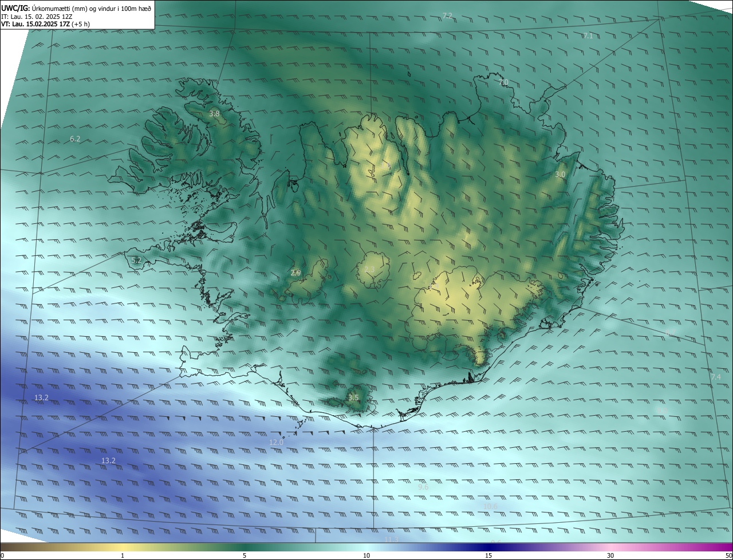Click the 7.4 value over the eastern sea
The width and height of the screenshot is (733, 560).
click(x=716, y=377)
